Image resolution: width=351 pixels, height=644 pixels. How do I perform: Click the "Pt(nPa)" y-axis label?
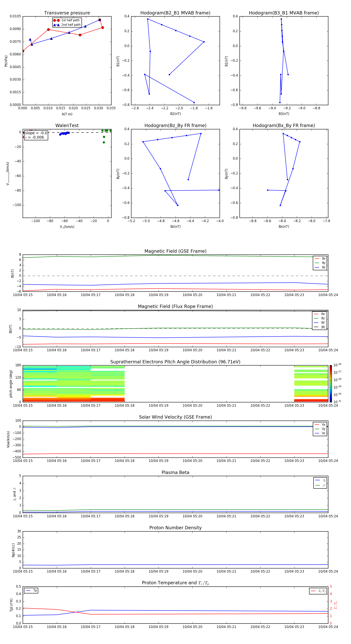6,61
